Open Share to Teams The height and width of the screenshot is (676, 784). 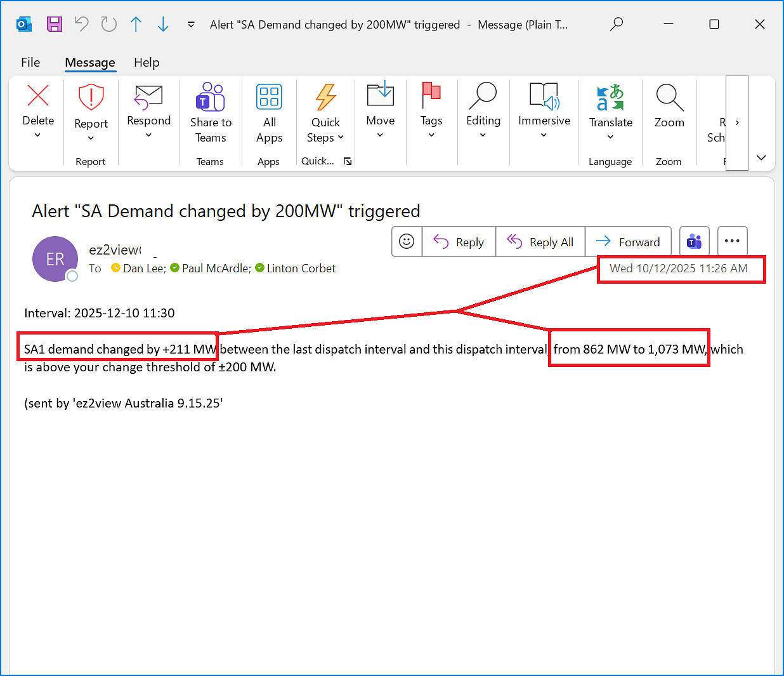211,97
